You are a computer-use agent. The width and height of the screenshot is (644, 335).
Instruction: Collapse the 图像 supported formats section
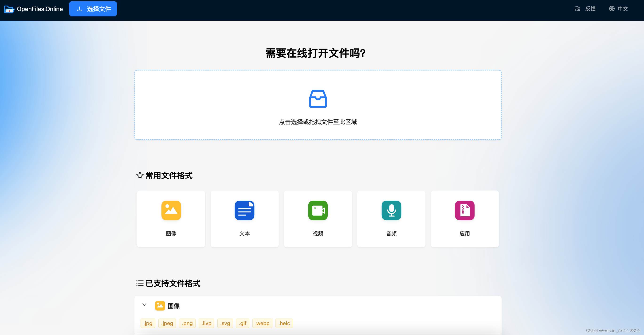tap(144, 305)
